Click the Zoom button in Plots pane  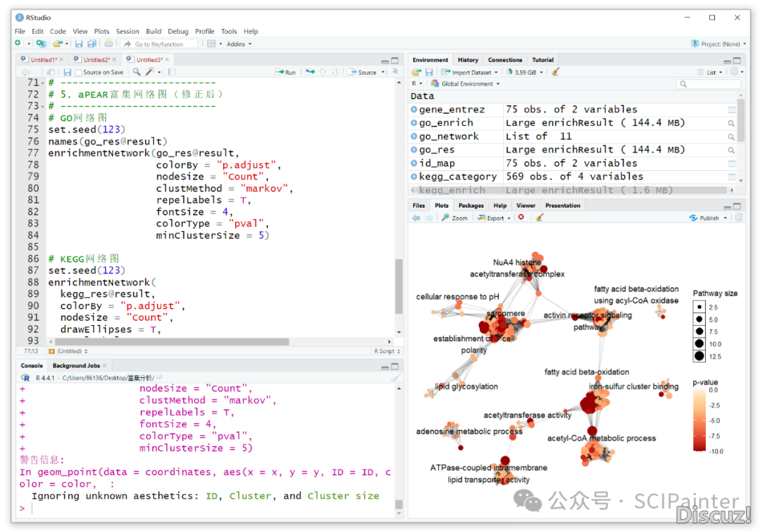click(x=454, y=218)
